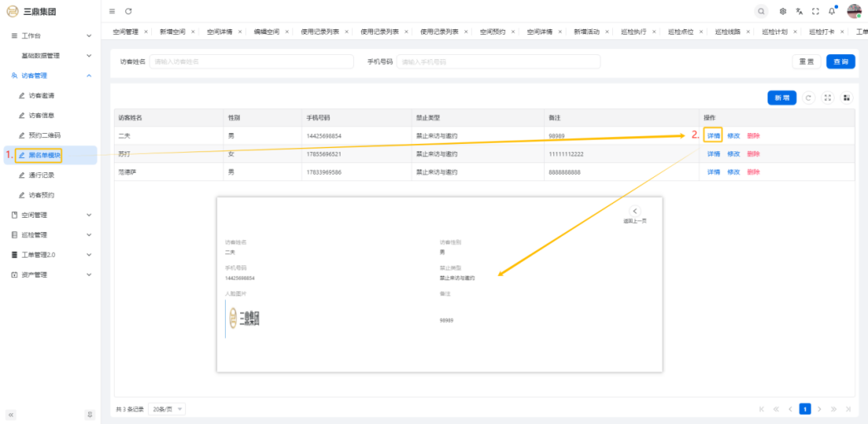
Task: Switch to the 巡检执行 tab
Action: (634, 32)
